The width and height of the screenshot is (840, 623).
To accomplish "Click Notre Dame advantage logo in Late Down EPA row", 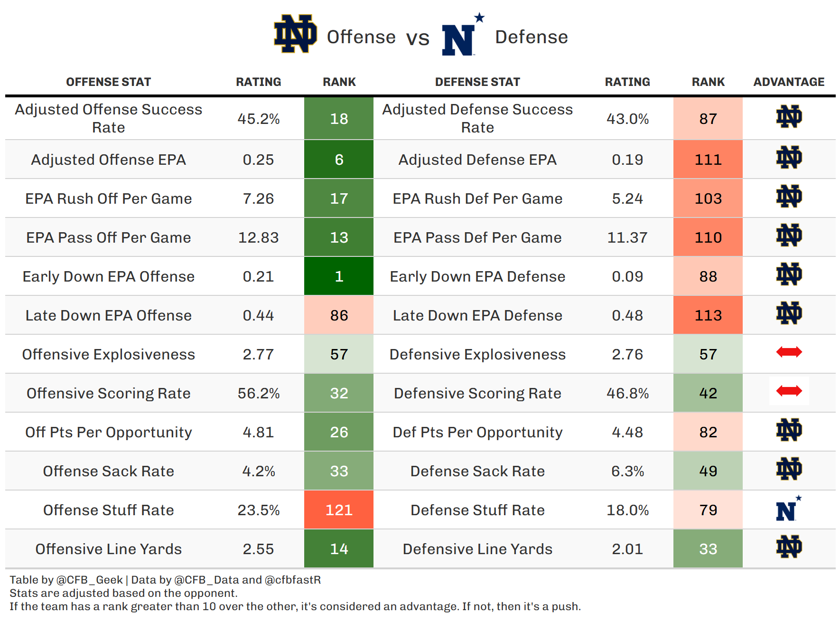I will pyautogui.click(x=789, y=313).
